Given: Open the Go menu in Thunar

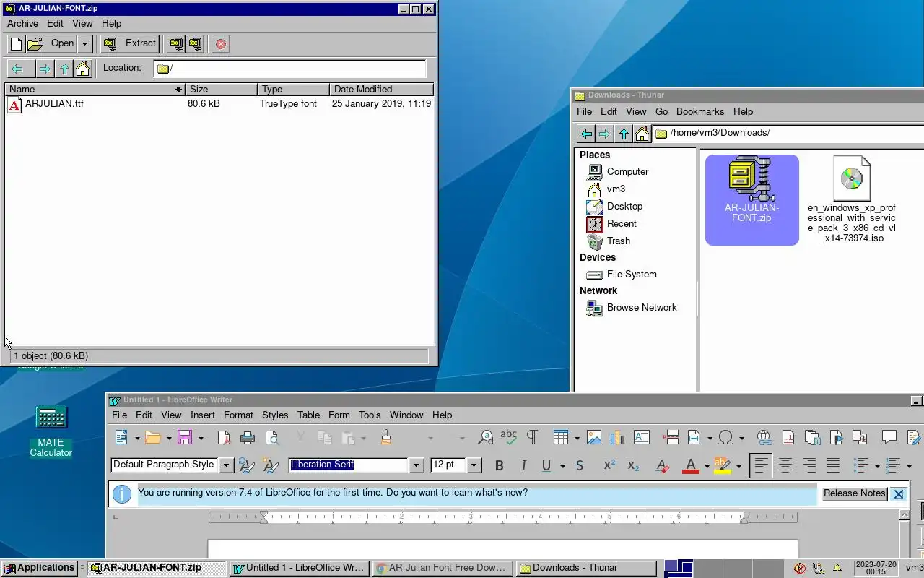Looking at the screenshot, I should pyautogui.click(x=661, y=112).
